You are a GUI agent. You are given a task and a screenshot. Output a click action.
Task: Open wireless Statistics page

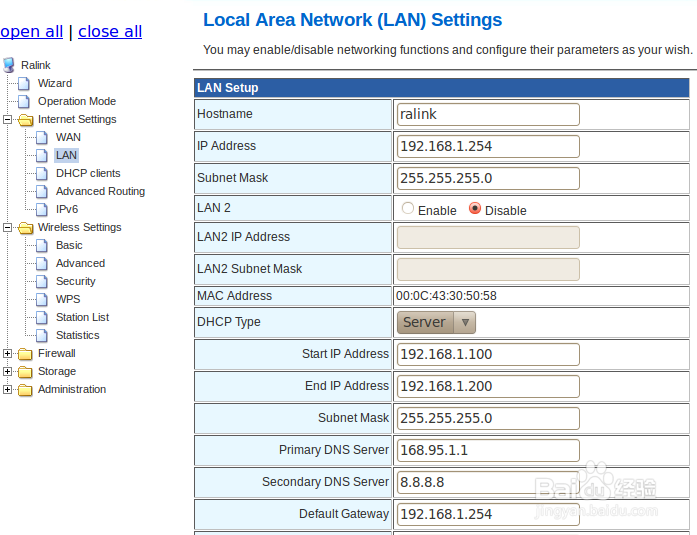77,335
